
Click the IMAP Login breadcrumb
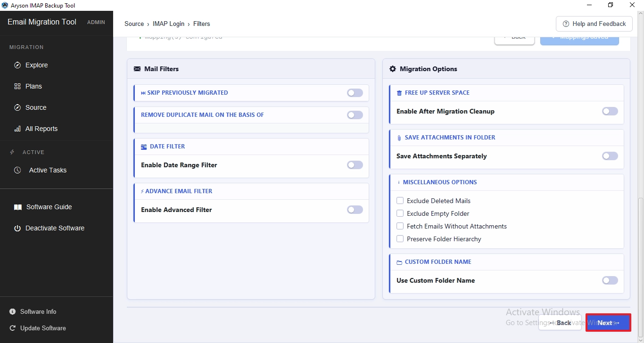168,24
